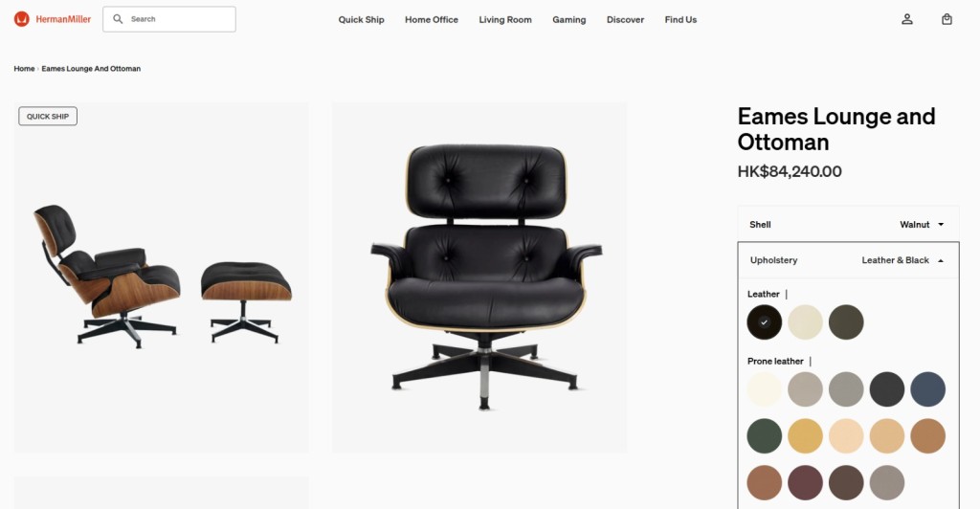The height and width of the screenshot is (509, 980).
Task: Collapse the Upholstery Leather & Black section
Action: (848, 260)
